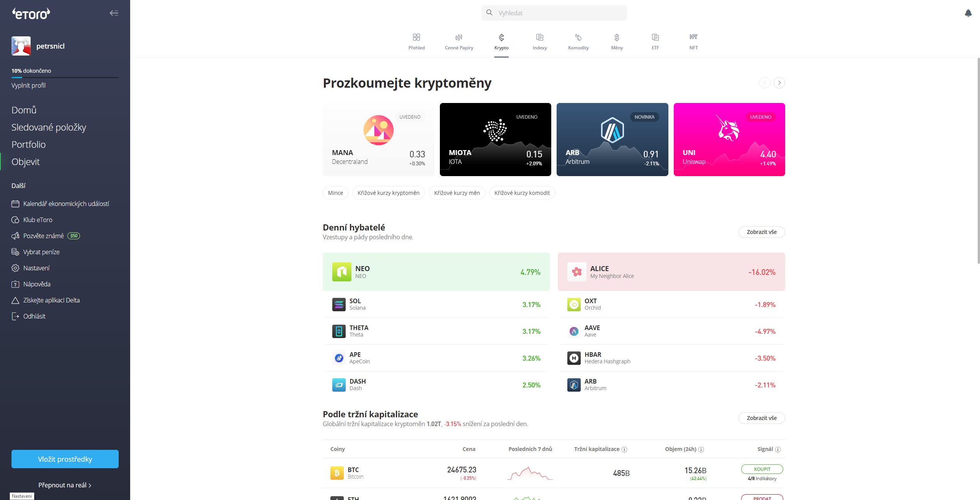Open the UNI Uniswap card
The height and width of the screenshot is (500, 980).
point(729,139)
